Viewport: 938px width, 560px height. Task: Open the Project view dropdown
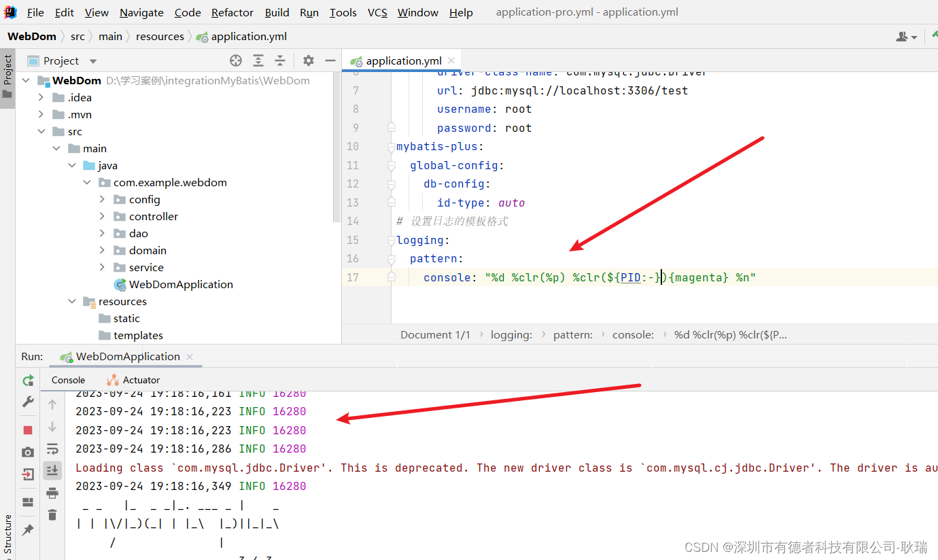pyautogui.click(x=93, y=61)
